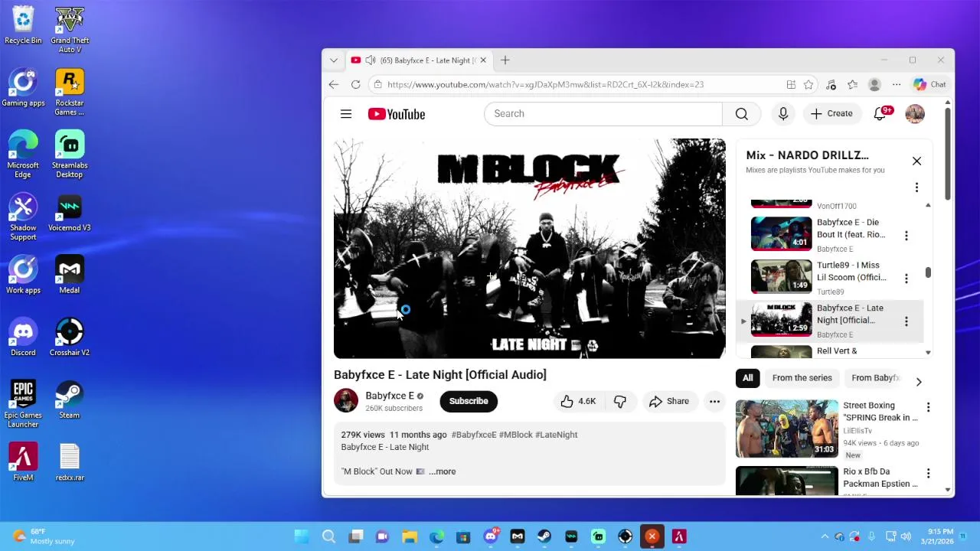Image resolution: width=980 pixels, height=551 pixels.
Task: Go to the YouTube home logo
Action: [396, 114]
